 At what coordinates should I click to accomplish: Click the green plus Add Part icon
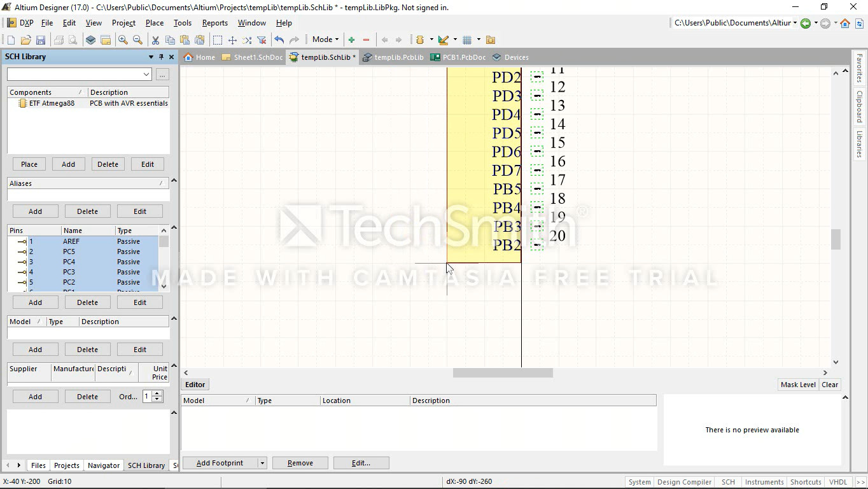[x=351, y=40]
